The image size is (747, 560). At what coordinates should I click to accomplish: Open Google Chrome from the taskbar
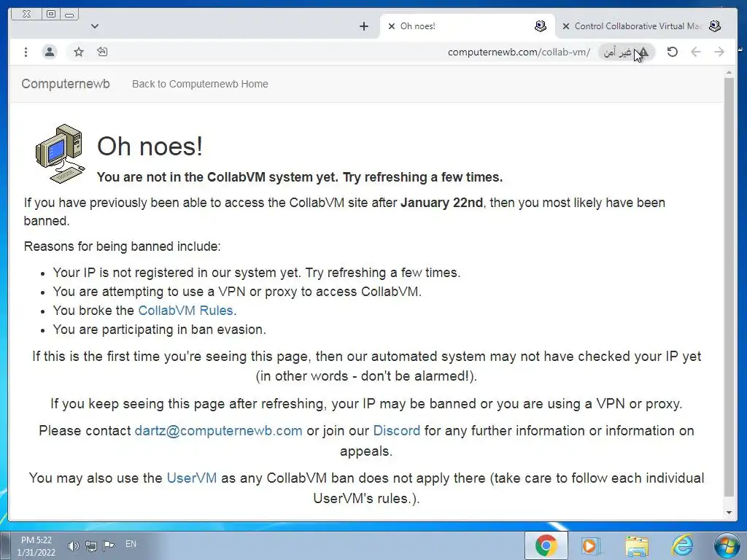(x=546, y=545)
